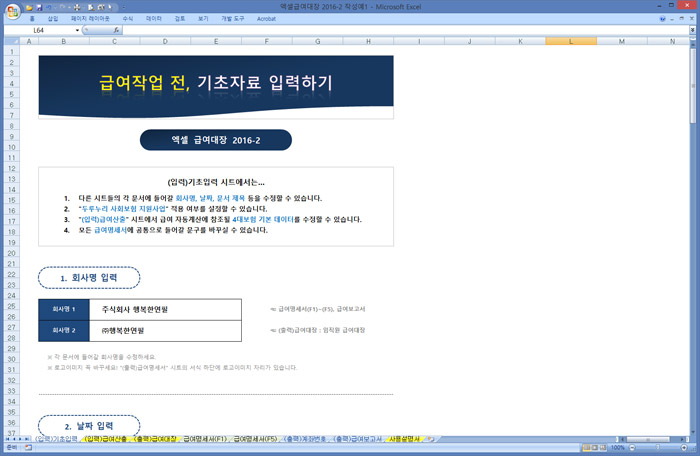
Task: Switch to the (출력)급여대장 sheet tab
Action: [x=155, y=439]
